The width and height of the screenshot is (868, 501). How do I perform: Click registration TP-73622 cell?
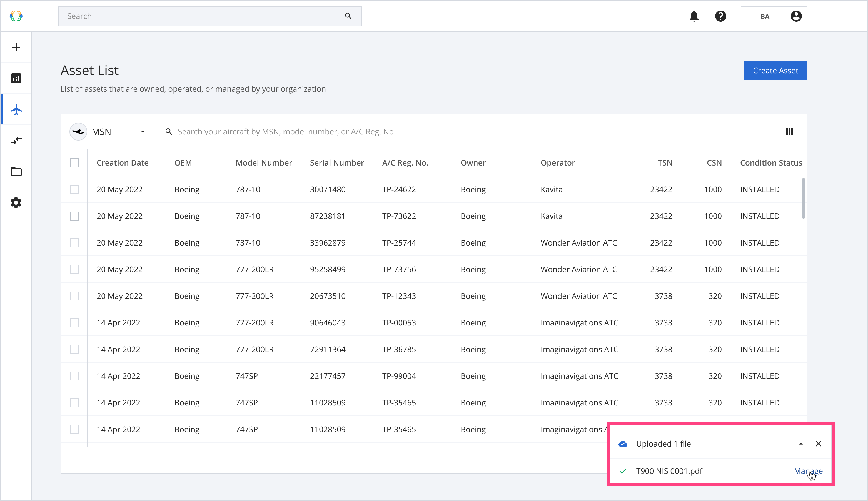pyautogui.click(x=399, y=216)
